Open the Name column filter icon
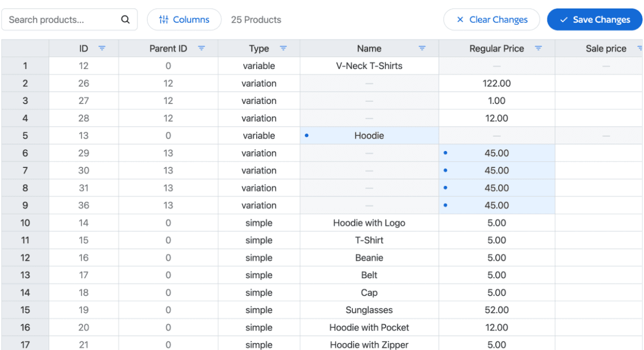This screenshot has width=644, height=350. pyautogui.click(x=422, y=49)
